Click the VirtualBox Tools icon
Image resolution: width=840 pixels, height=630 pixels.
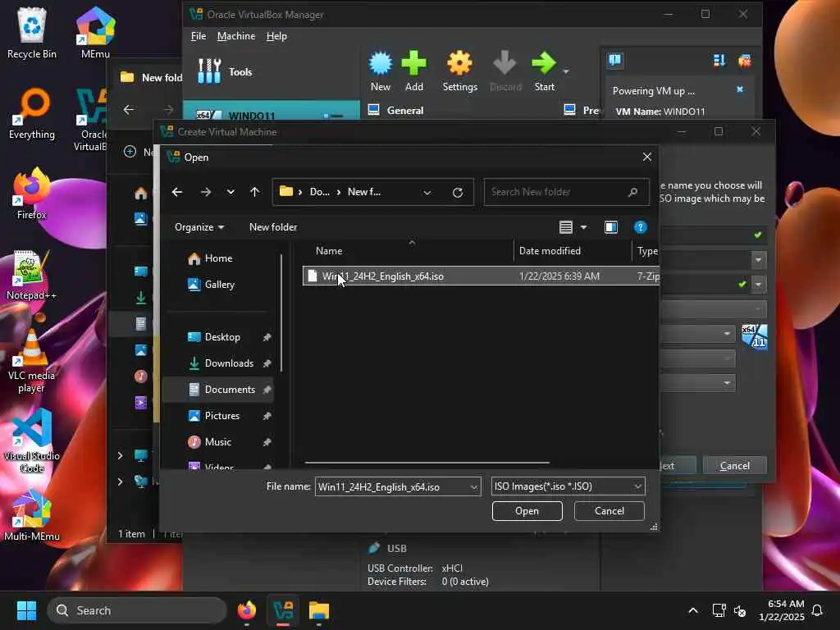coord(209,71)
